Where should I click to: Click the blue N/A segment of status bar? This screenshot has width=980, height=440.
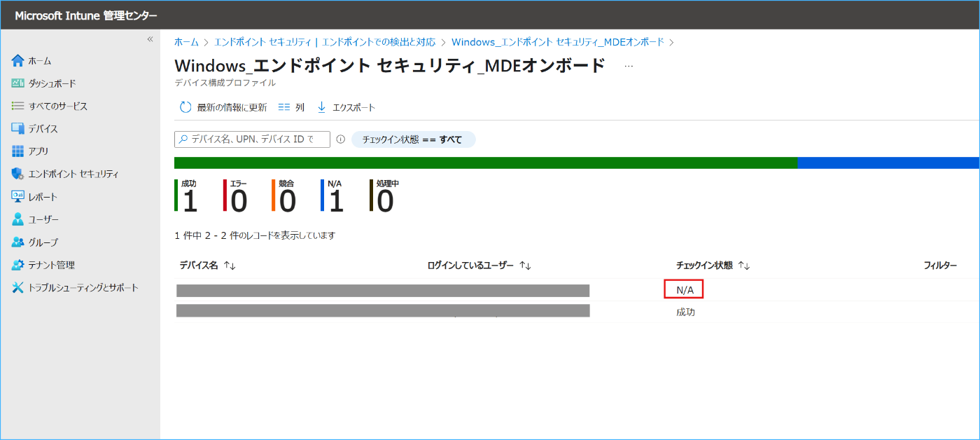coord(888,163)
